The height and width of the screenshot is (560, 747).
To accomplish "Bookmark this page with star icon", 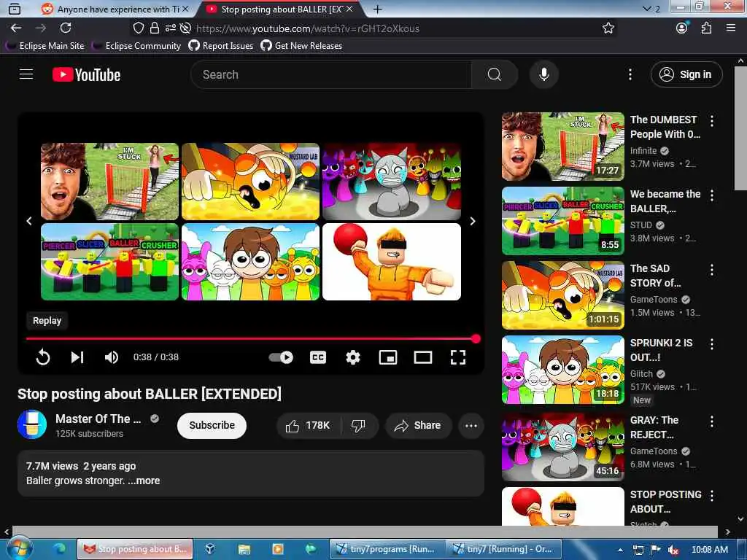I will (x=608, y=28).
